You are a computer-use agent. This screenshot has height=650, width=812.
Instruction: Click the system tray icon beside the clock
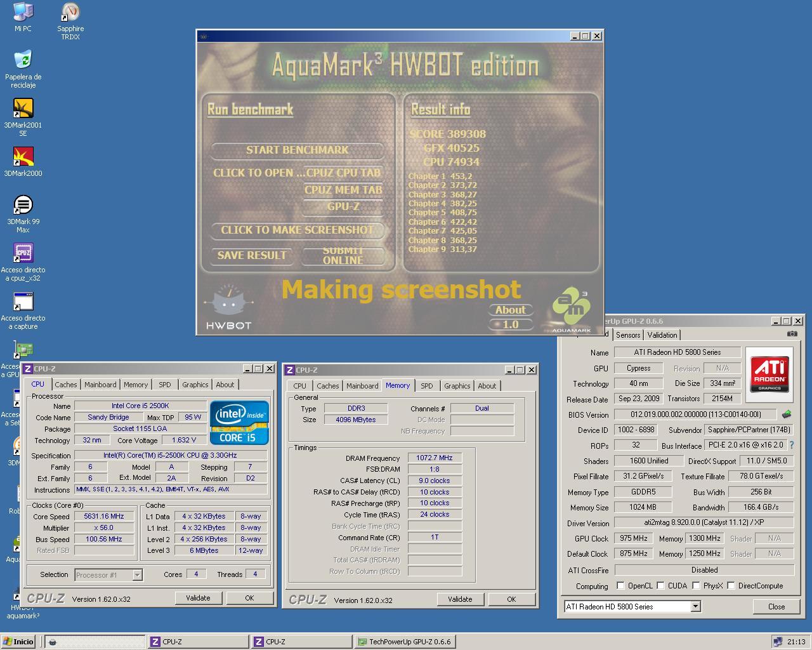click(777, 642)
